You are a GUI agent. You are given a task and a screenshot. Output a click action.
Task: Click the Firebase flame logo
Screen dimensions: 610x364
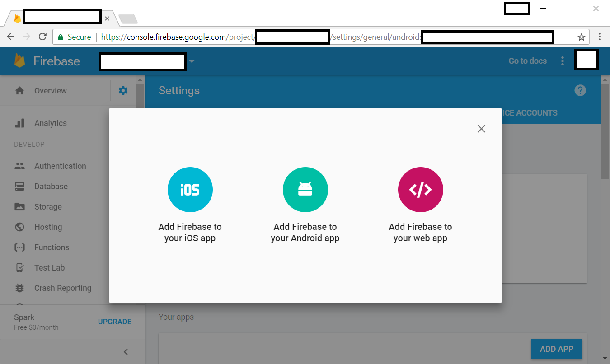(19, 61)
